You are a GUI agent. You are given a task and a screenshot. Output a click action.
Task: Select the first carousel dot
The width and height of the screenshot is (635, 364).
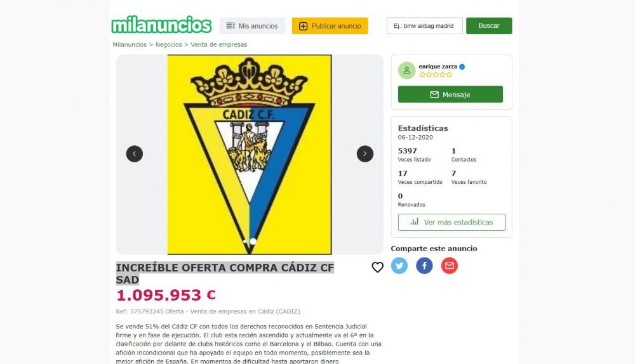click(x=244, y=242)
